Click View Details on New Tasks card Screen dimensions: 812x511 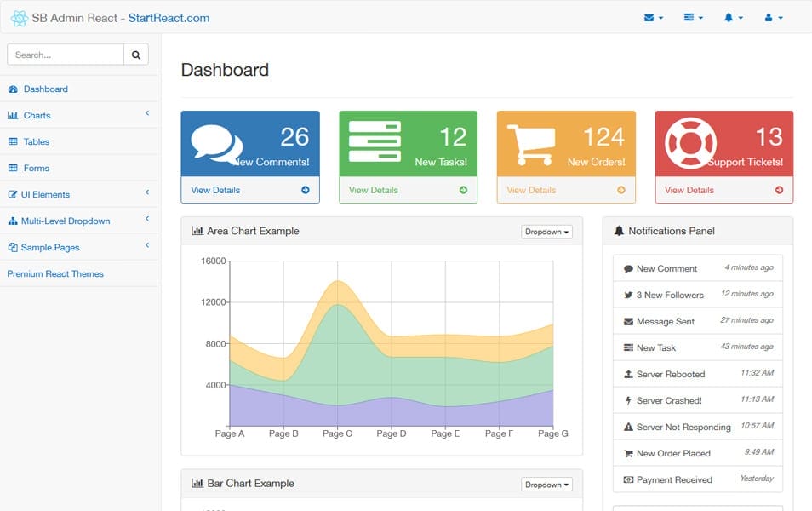pyautogui.click(x=374, y=190)
